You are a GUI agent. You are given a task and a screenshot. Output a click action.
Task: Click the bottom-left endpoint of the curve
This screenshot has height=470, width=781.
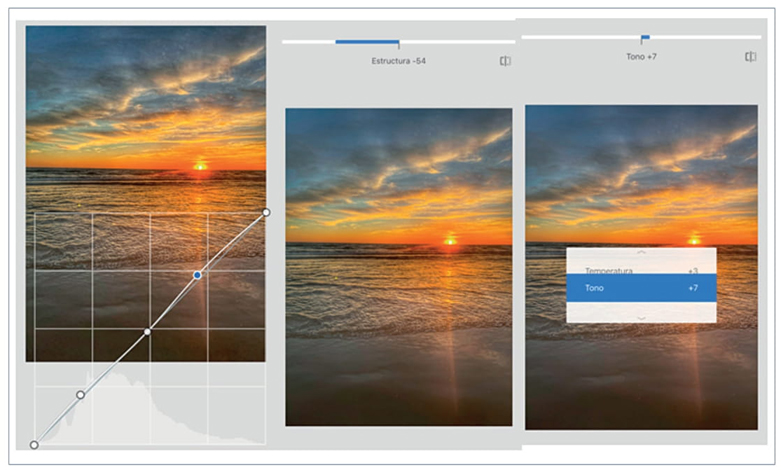click(x=34, y=445)
